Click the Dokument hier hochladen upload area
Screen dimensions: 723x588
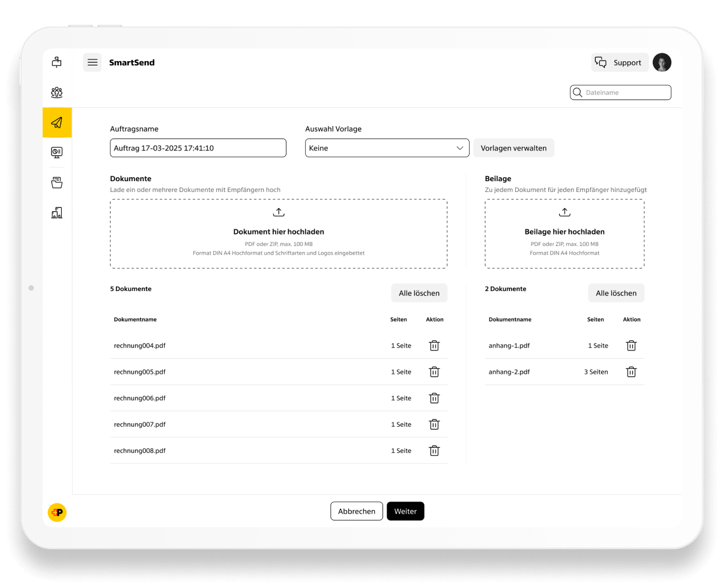(x=279, y=233)
